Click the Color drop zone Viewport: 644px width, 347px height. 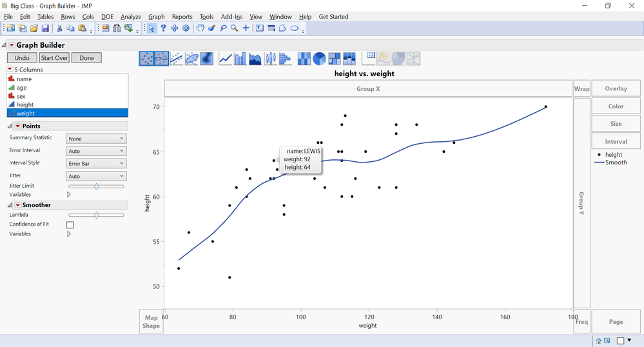tap(616, 106)
